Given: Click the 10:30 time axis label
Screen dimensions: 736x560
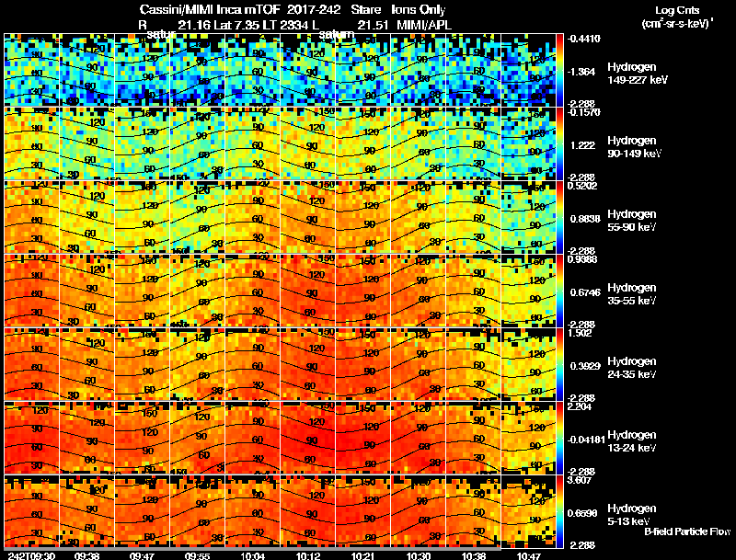Looking at the screenshot, I should coord(419,555).
